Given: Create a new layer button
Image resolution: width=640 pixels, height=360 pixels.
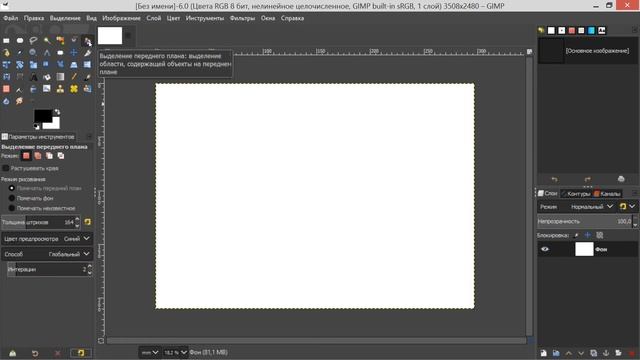Looking at the screenshot, I should click(x=544, y=353).
